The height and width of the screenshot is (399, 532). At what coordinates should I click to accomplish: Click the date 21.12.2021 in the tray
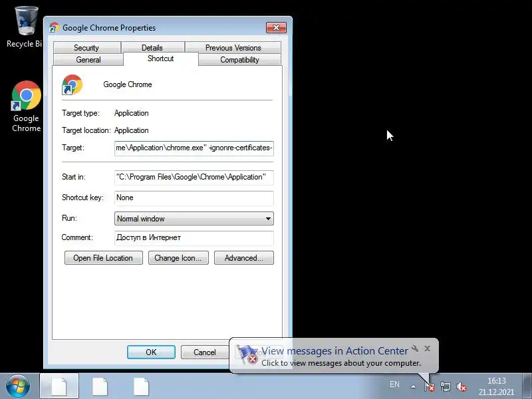point(496,392)
